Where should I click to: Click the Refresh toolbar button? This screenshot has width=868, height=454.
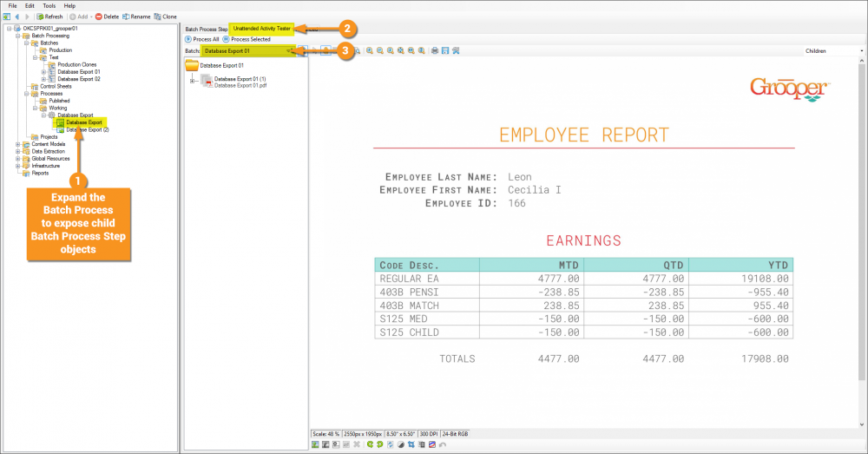[49, 16]
